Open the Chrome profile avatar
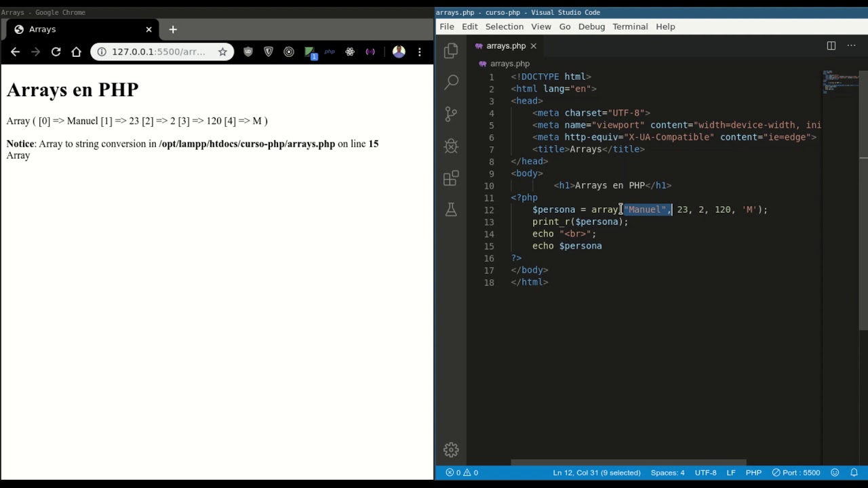The height and width of the screenshot is (488, 868). click(x=399, y=52)
